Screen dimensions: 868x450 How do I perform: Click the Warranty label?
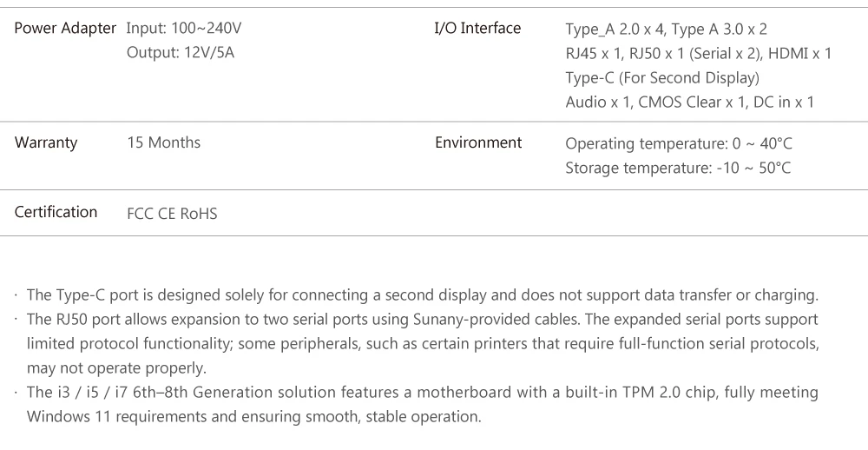[x=46, y=142]
